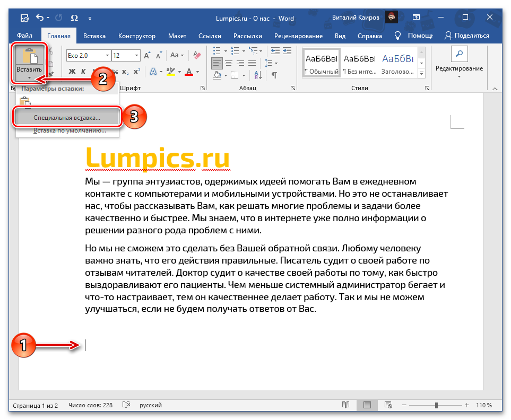Apply a multilevel list
The width and height of the screenshot is (511, 420).
[253, 51]
